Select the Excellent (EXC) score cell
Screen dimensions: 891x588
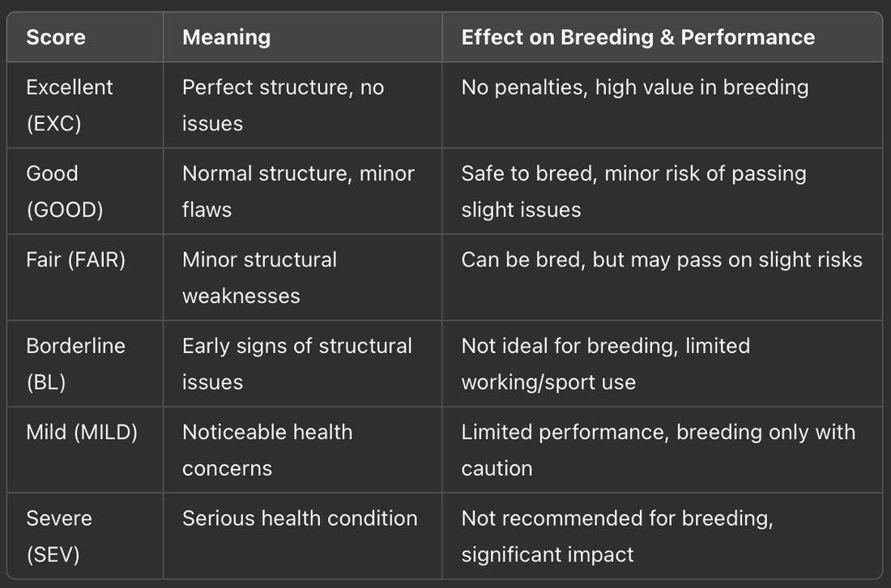[70, 105]
